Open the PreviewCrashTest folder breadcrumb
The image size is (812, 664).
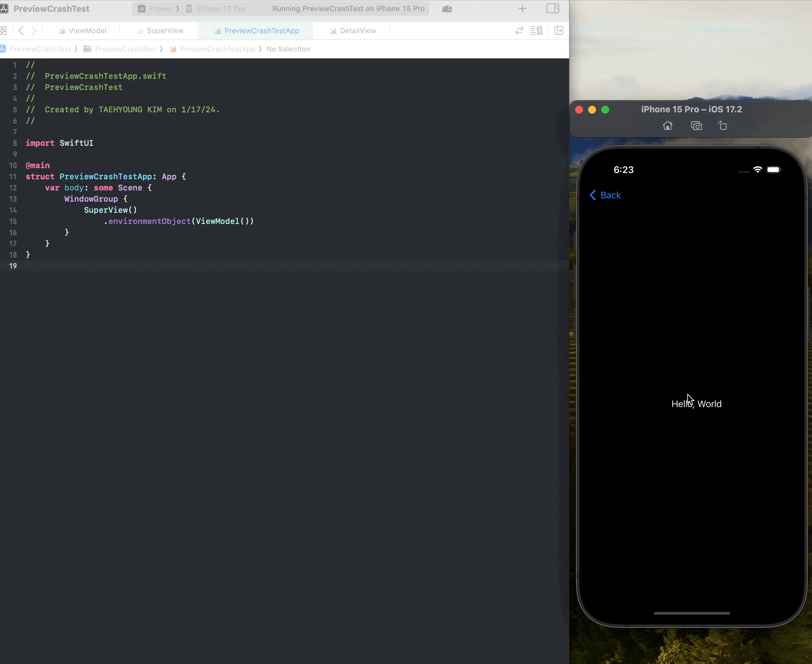point(125,49)
